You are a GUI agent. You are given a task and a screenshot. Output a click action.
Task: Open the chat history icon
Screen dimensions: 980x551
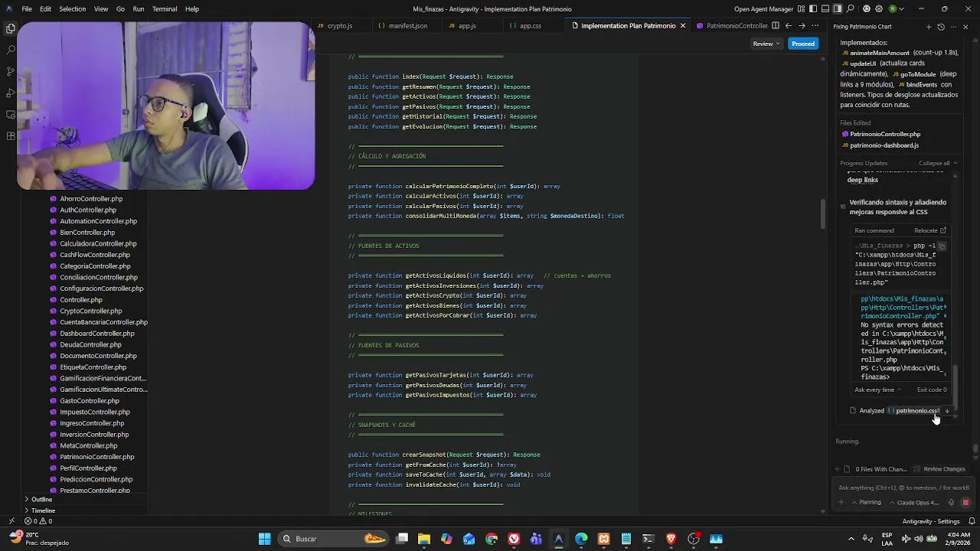[x=941, y=27]
